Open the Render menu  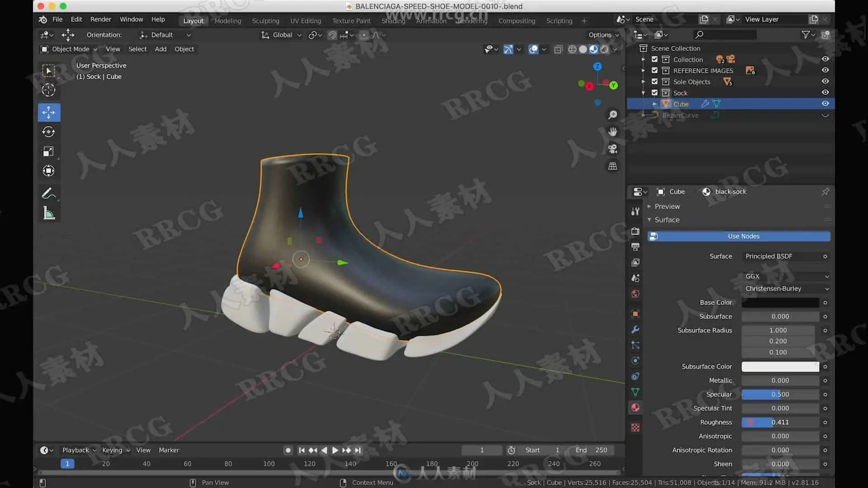coord(100,19)
